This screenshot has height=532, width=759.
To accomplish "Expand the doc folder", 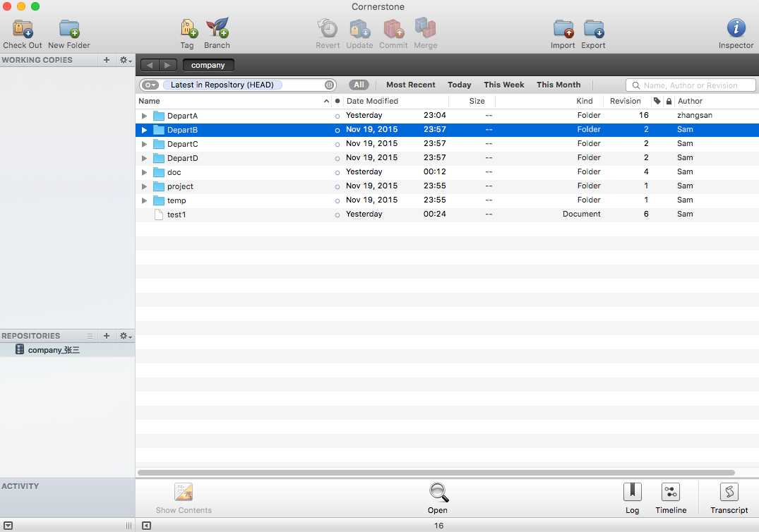I will 144,172.
